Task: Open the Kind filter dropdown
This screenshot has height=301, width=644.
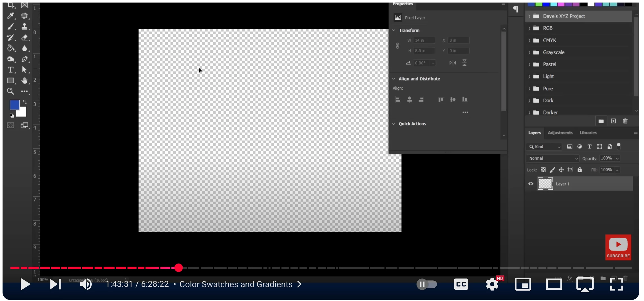Action: tap(544, 147)
